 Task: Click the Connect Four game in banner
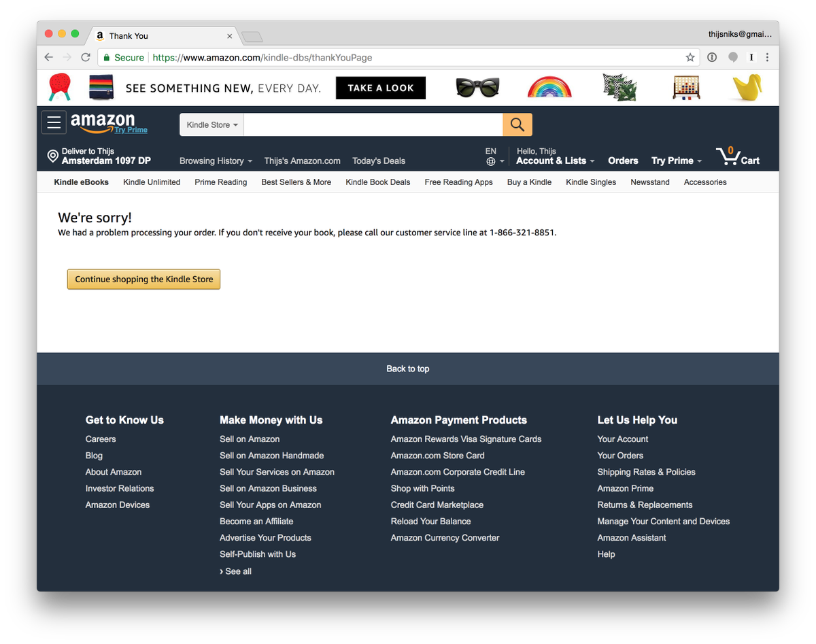pos(687,88)
